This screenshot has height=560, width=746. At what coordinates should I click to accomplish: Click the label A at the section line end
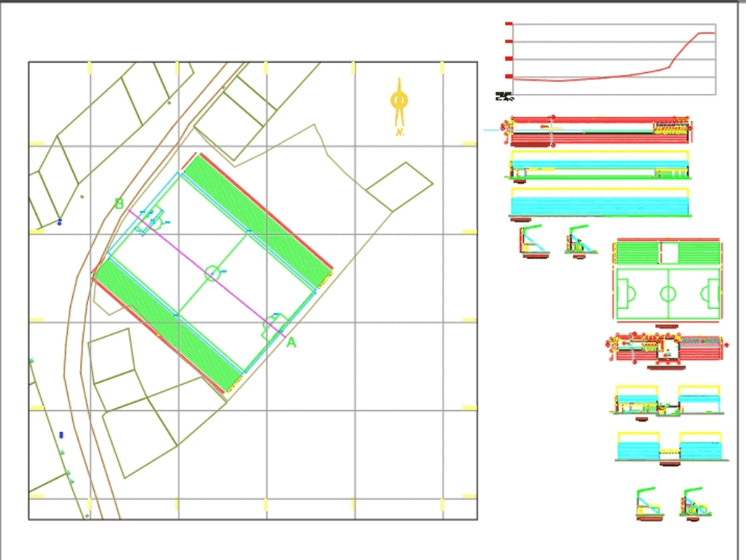(x=291, y=342)
